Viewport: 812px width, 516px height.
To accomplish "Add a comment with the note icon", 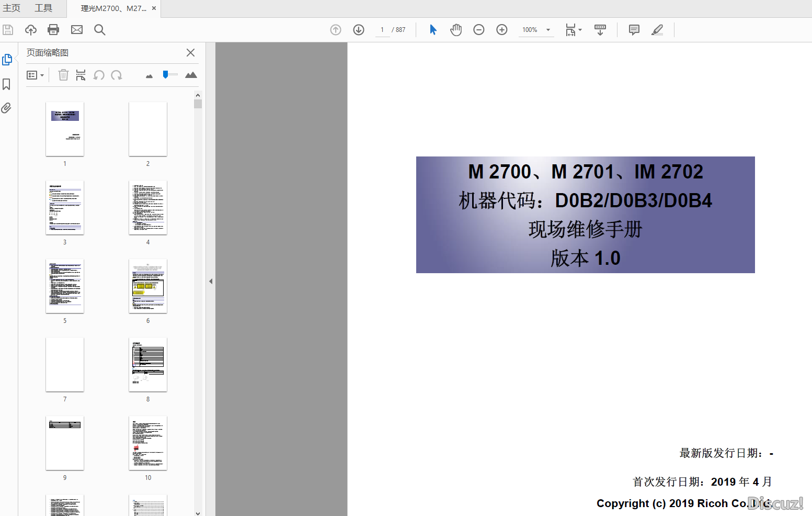I will (634, 30).
